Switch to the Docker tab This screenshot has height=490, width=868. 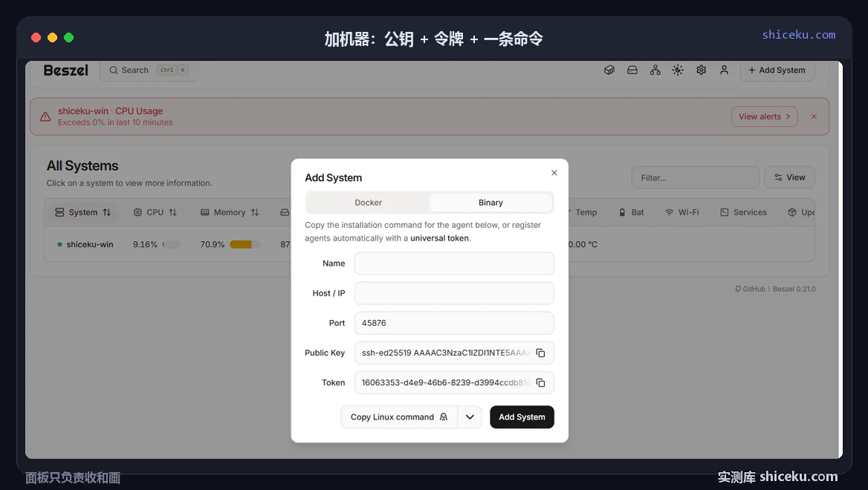[368, 203]
